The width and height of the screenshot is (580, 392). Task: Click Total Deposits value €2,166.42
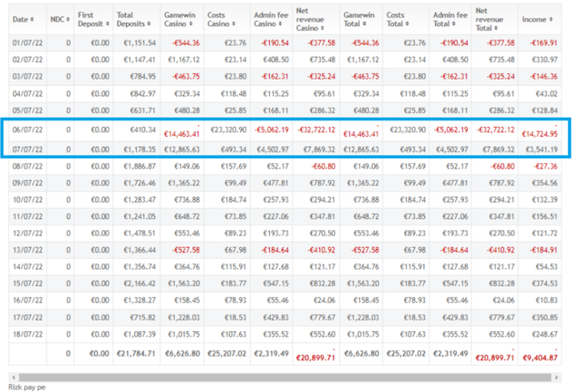[140, 283]
